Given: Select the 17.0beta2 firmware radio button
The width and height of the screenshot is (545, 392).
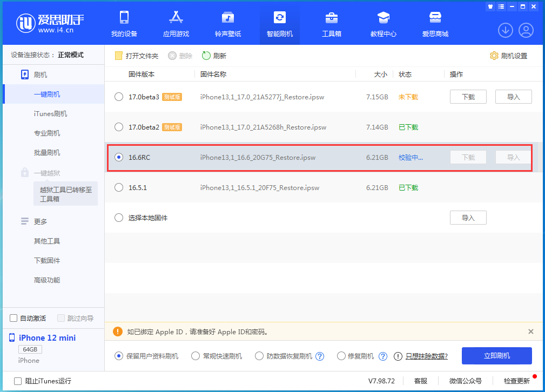Looking at the screenshot, I should click(x=119, y=127).
